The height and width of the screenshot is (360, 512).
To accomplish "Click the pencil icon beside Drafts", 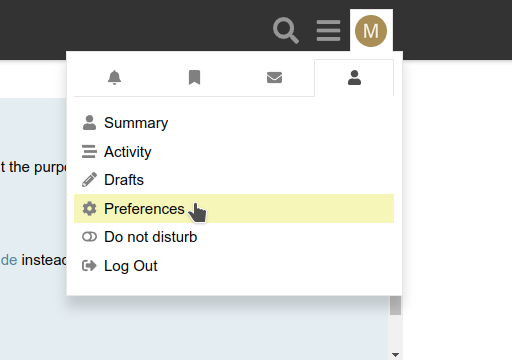I will click(x=89, y=180).
